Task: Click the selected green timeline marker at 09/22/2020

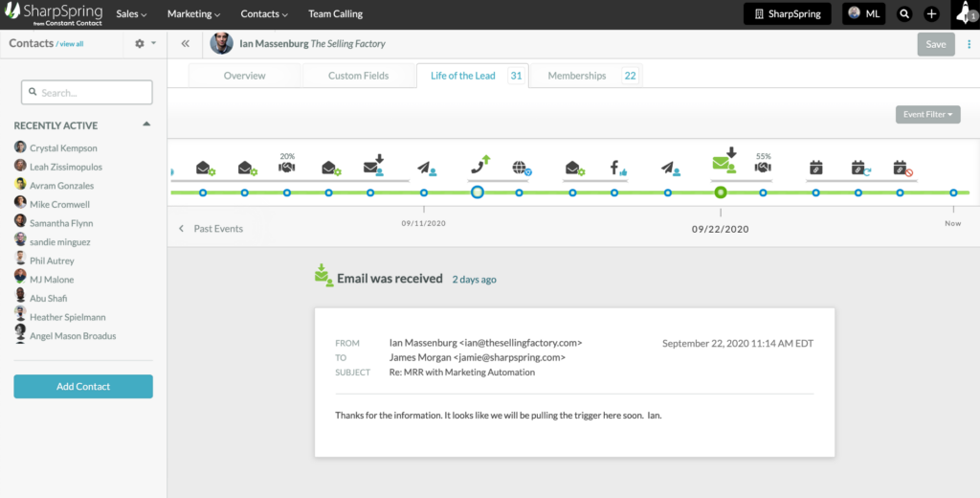Action: [721, 192]
